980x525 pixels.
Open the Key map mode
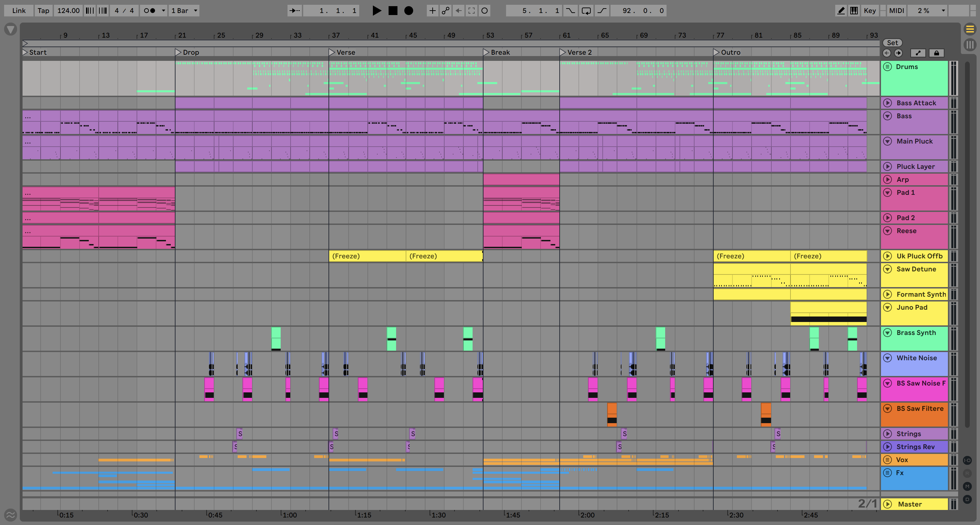click(870, 11)
